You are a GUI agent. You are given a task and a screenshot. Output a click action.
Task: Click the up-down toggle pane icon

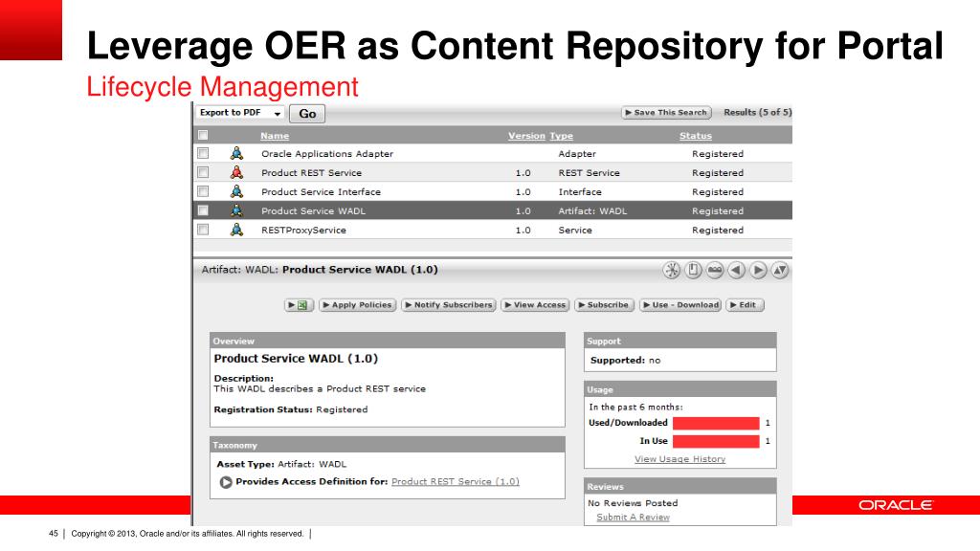click(780, 270)
